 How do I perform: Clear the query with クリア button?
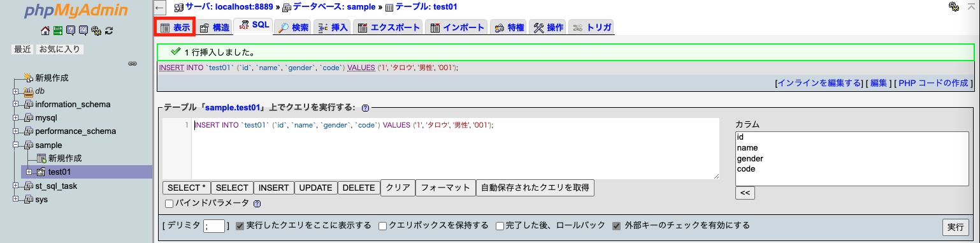(398, 188)
